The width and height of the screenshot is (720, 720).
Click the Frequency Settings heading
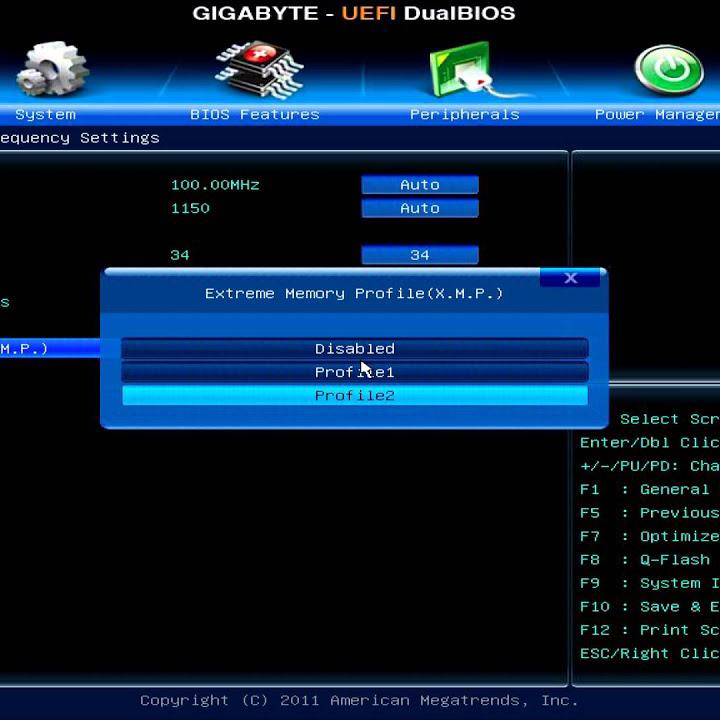pos(80,138)
